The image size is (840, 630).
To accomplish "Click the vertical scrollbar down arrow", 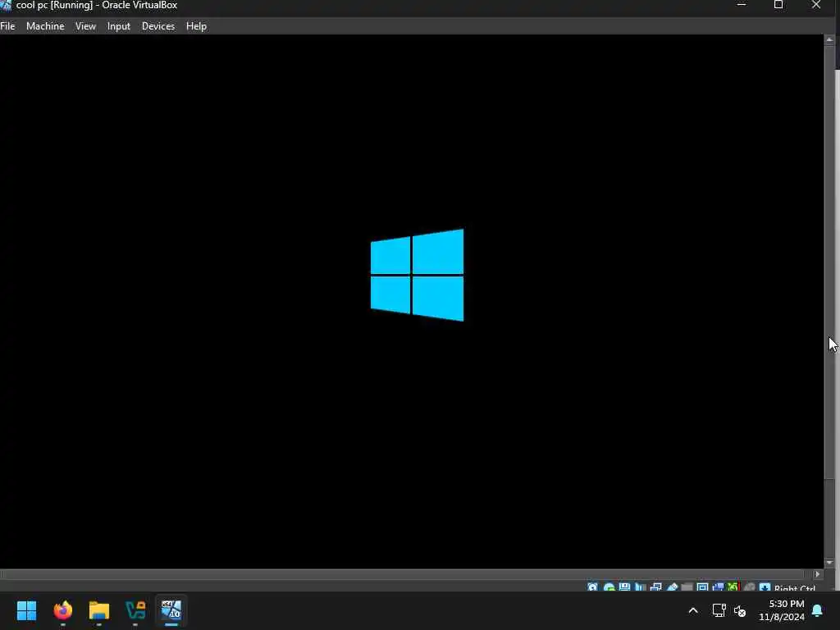I will (829, 563).
